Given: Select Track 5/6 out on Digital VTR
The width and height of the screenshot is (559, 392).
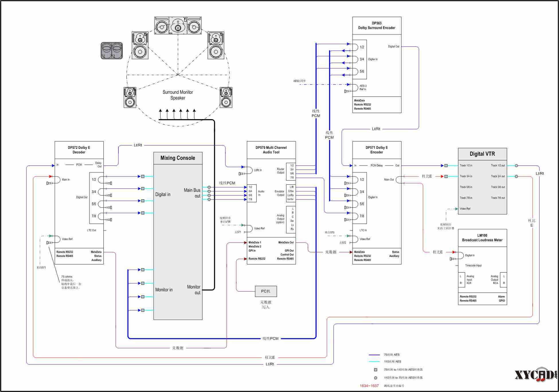Looking at the screenshot, I should tap(498, 187).
